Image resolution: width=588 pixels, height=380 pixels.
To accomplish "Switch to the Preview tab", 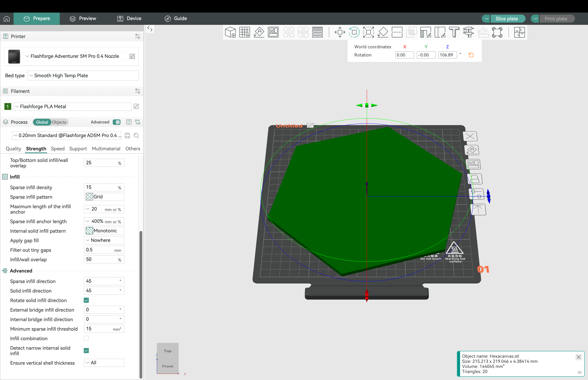I will (x=83, y=19).
